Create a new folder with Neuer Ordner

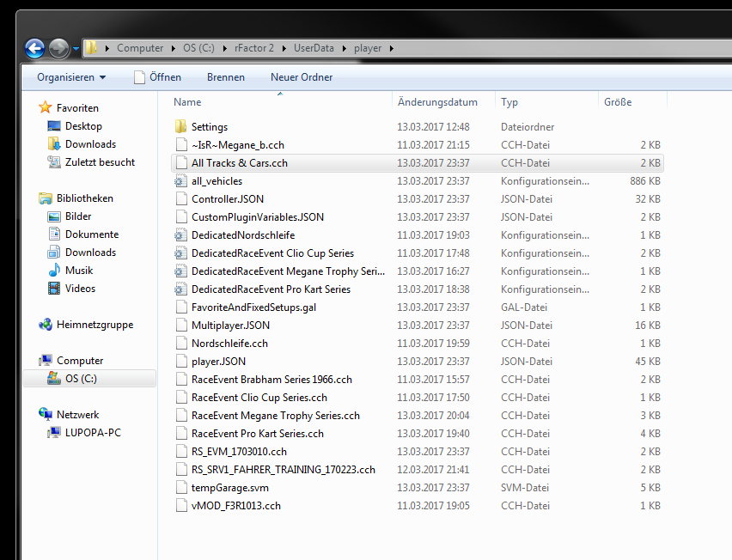tap(302, 77)
